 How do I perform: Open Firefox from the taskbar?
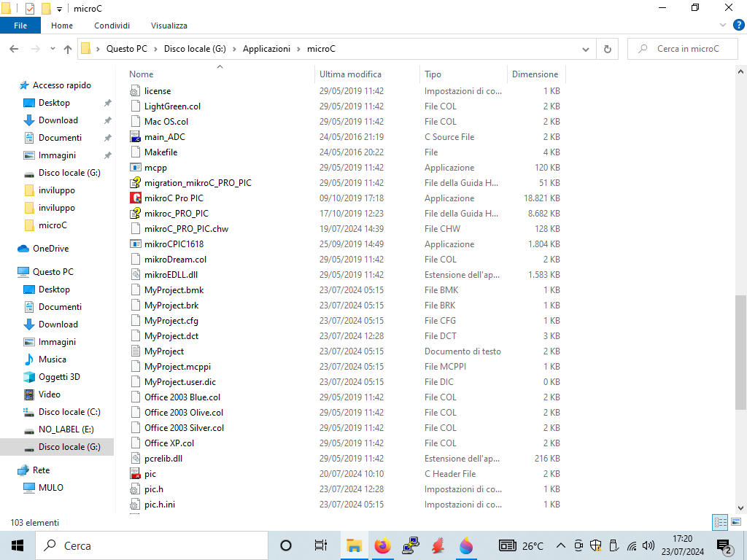pyautogui.click(x=382, y=545)
